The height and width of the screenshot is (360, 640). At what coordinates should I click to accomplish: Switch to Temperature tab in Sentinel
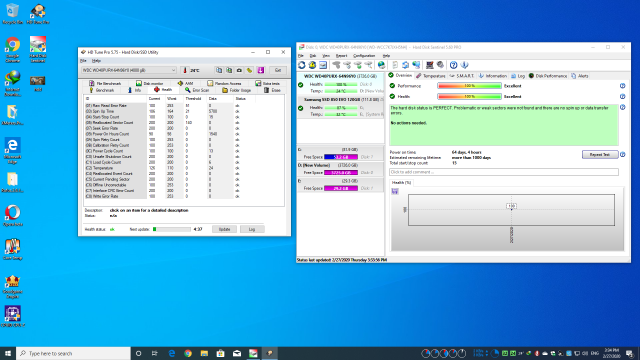click(x=431, y=76)
